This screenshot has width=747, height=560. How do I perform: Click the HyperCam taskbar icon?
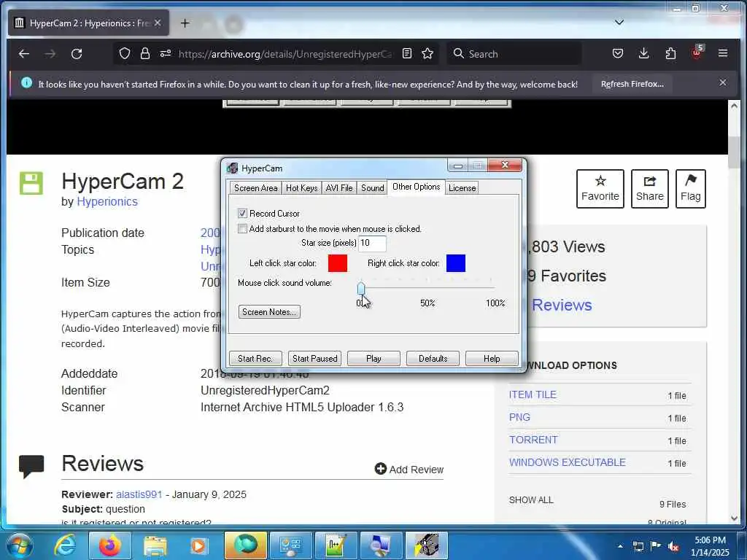coord(426,545)
